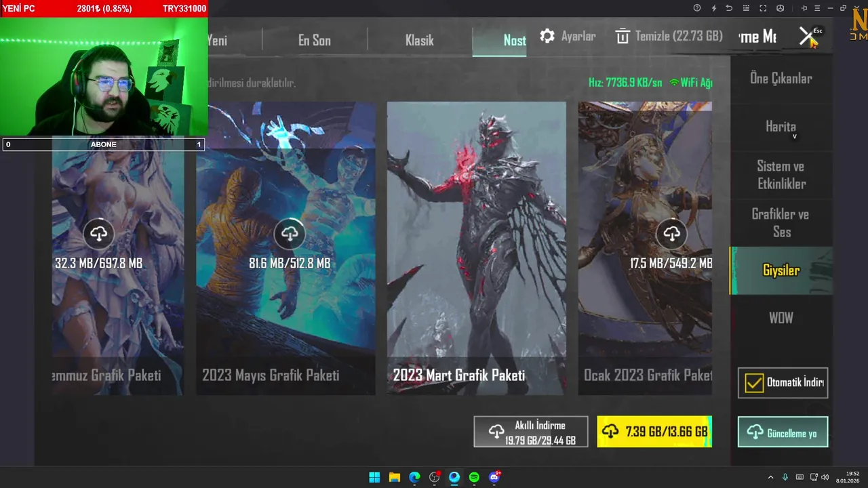Download Temmuz Grafik Paketi cloud icon
The height and width of the screenshot is (488, 868).
click(99, 234)
